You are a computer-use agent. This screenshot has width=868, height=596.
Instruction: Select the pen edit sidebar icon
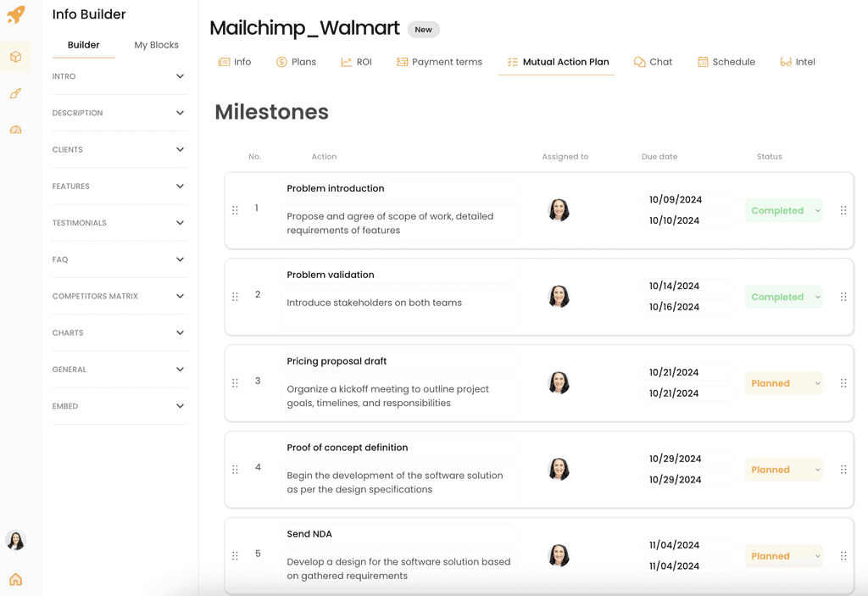(x=15, y=93)
